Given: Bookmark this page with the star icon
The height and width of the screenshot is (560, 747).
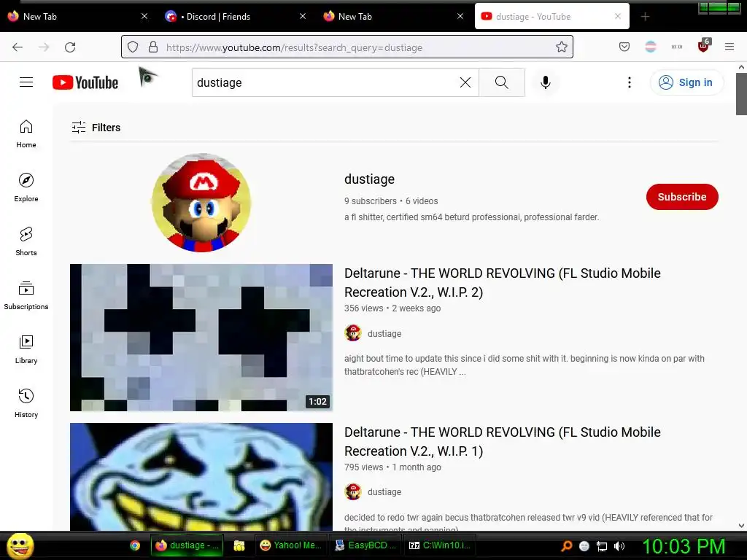Looking at the screenshot, I should click(x=562, y=47).
